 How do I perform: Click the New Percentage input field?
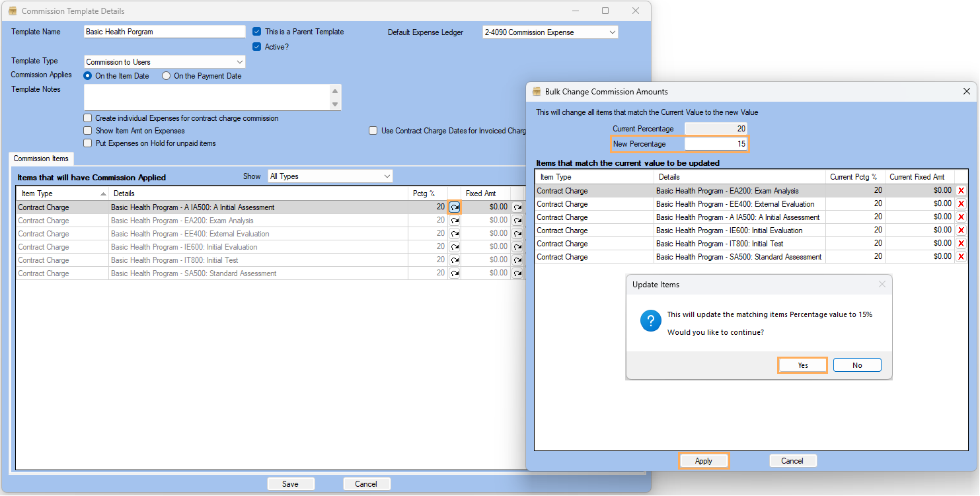716,144
